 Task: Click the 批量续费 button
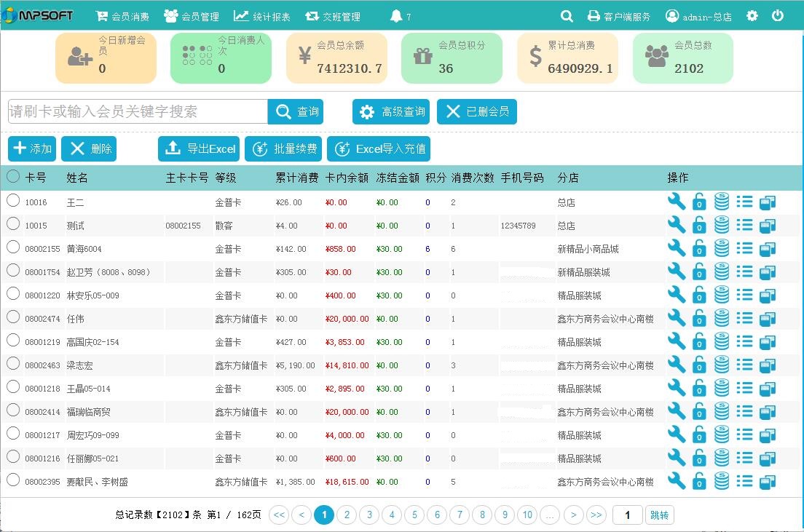(x=283, y=148)
